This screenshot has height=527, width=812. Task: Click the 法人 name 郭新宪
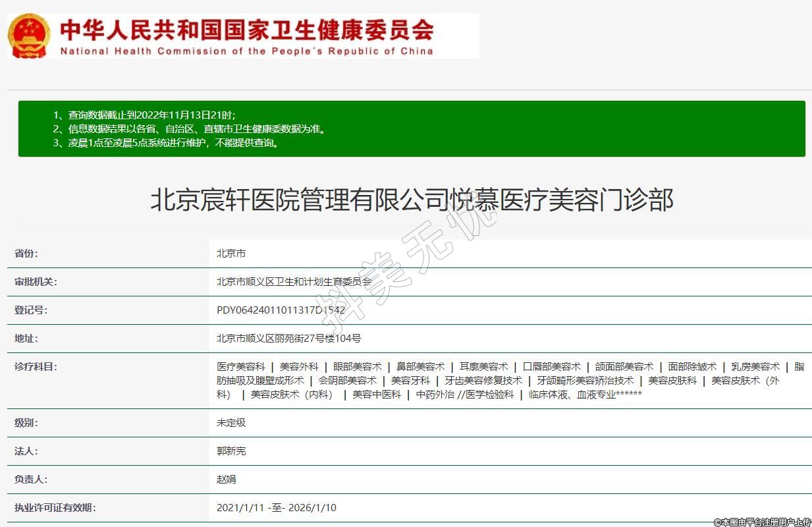point(231,451)
